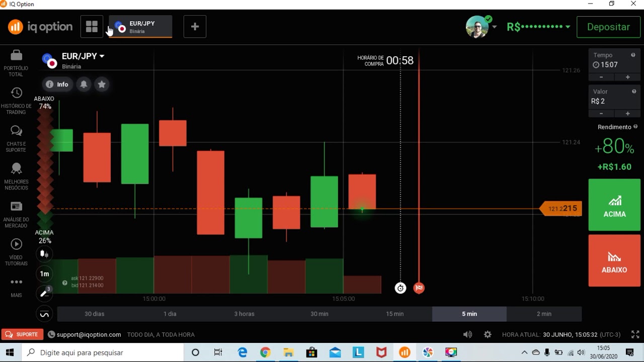Screen dimensions: 644x362
Task: Click the purchase deadline stopwatch marker
Action: pyautogui.click(x=400, y=288)
